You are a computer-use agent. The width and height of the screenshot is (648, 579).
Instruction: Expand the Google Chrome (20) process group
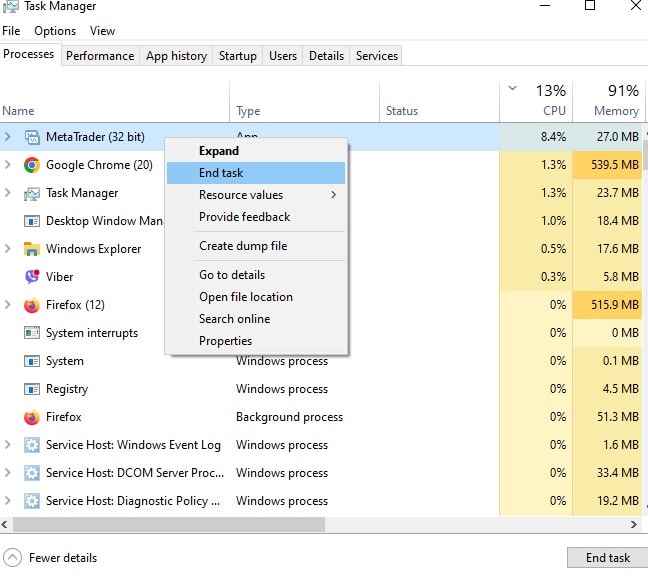tap(7, 164)
